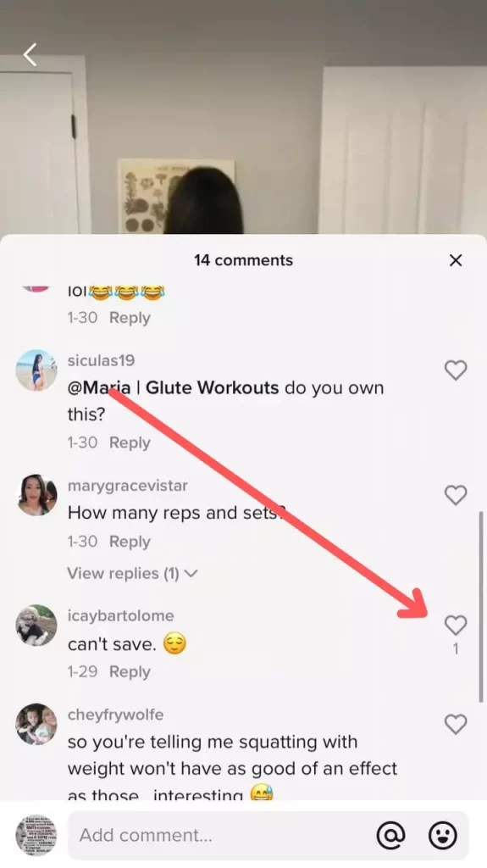
Task: Like marygracevistar's comment with the heart
Action: tap(456, 495)
